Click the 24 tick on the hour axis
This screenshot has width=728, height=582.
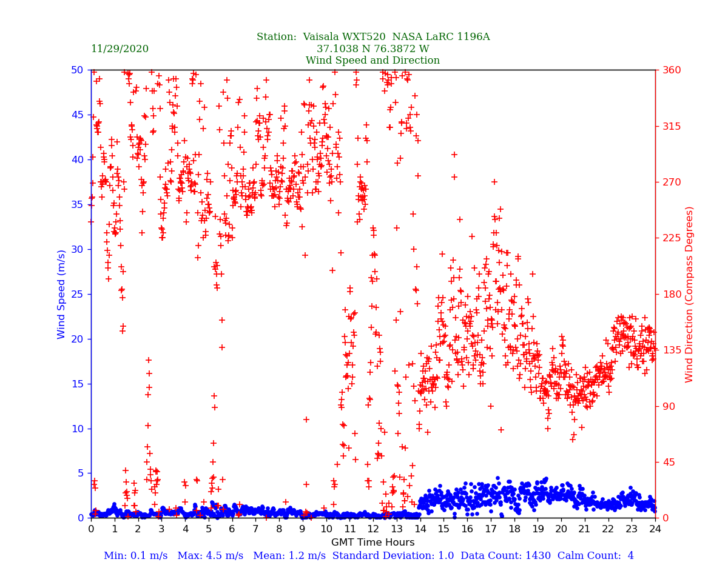tap(655, 529)
